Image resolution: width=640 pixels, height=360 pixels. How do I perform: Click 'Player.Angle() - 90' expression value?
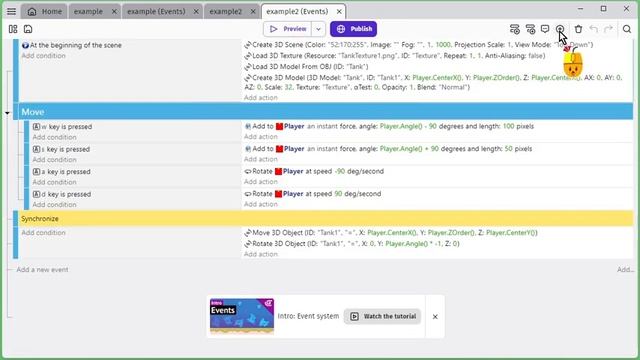pos(408,127)
